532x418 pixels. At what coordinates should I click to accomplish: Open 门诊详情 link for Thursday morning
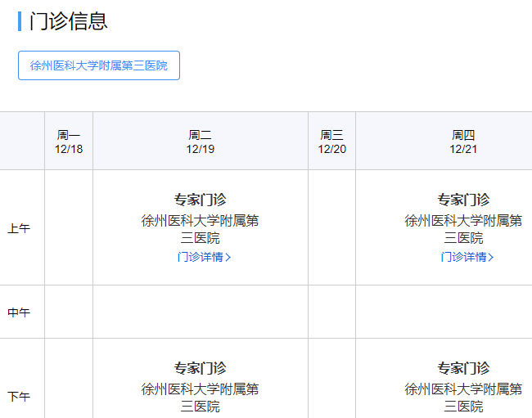point(463,257)
